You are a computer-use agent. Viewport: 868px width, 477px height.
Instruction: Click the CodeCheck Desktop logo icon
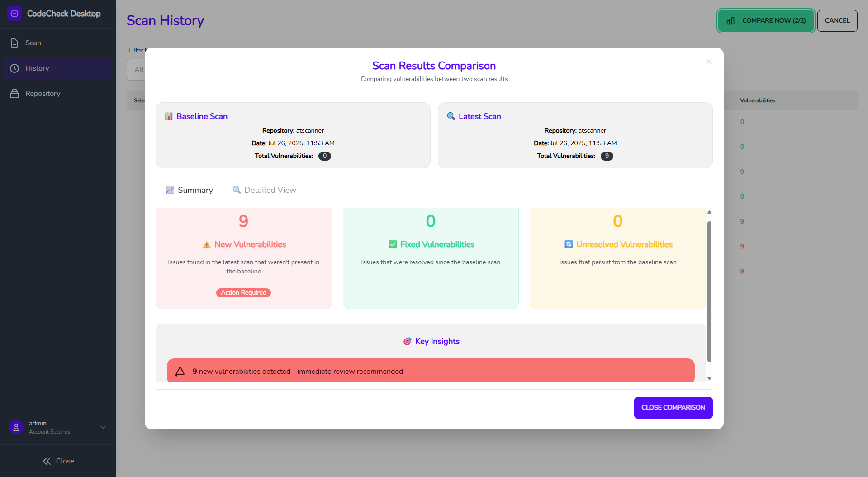tap(14, 14)
